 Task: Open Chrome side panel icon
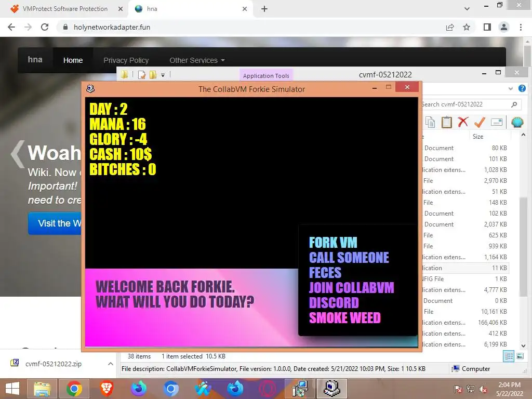(487, 27)
